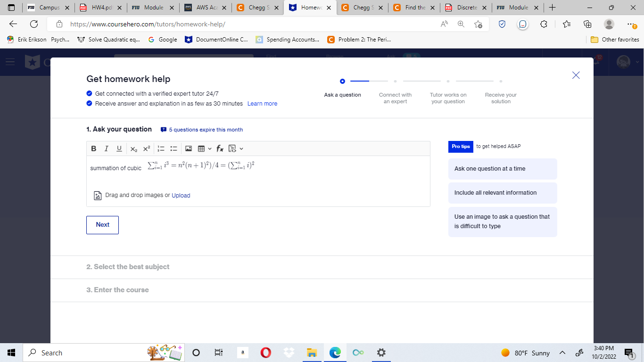Select the Ask a question progress step

pyautogui.click(x=343, y=81)
